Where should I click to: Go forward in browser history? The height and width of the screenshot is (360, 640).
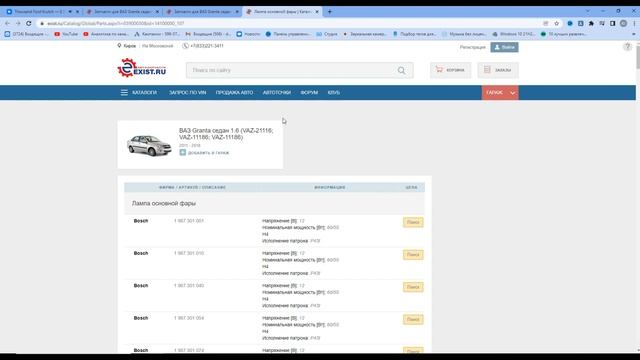[18, 23]
